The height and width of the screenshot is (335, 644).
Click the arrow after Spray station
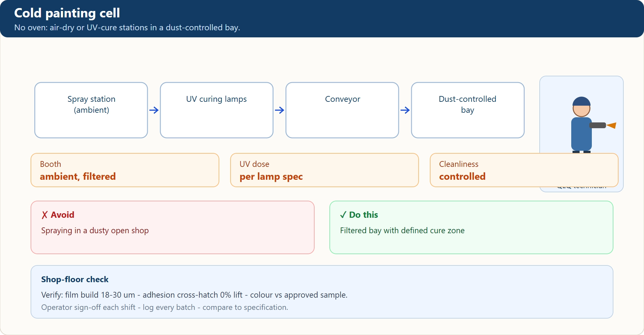(154, 110)
